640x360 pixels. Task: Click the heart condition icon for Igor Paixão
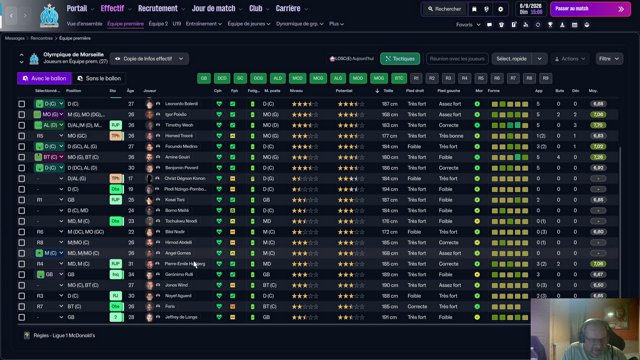pyautogui.click(x=219, y=115)
